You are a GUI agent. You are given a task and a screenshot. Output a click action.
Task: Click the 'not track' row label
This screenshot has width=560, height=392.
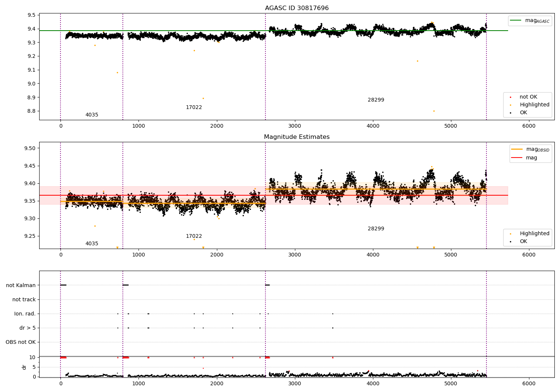click(x=24, y=299)
